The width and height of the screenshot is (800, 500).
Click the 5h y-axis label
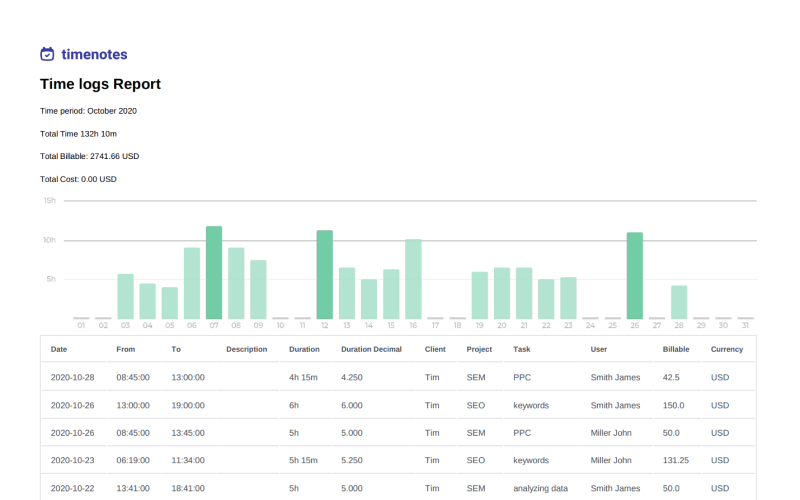pyautogui.click(x=51, y=279)
